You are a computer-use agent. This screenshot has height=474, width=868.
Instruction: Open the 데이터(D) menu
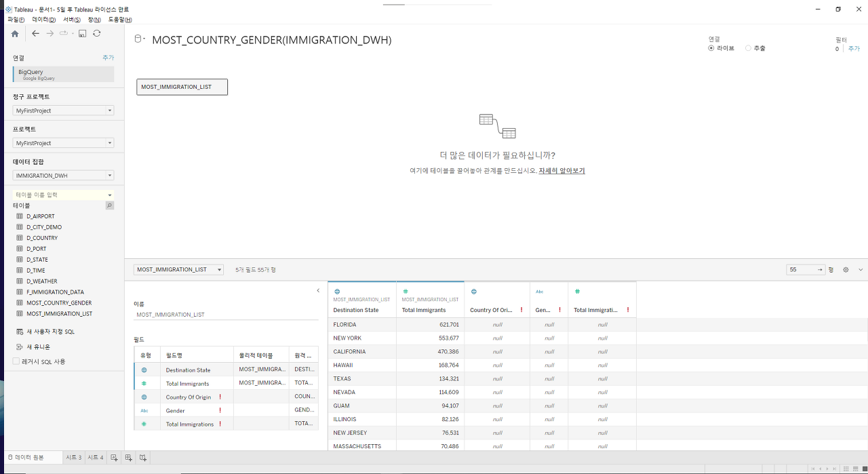pos(44,20)
